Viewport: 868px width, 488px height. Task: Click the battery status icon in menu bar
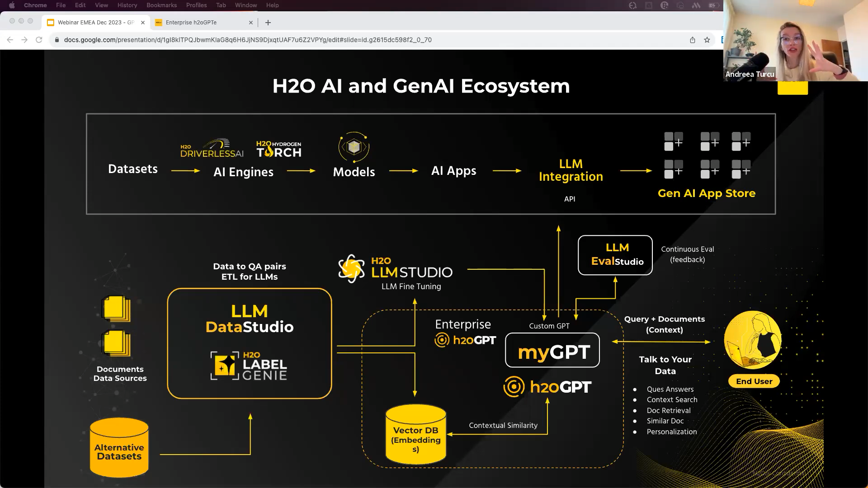(713, 5)
